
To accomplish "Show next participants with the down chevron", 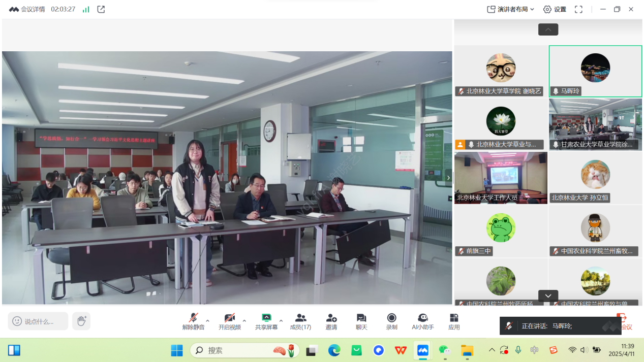I will (x=548, y=295).
